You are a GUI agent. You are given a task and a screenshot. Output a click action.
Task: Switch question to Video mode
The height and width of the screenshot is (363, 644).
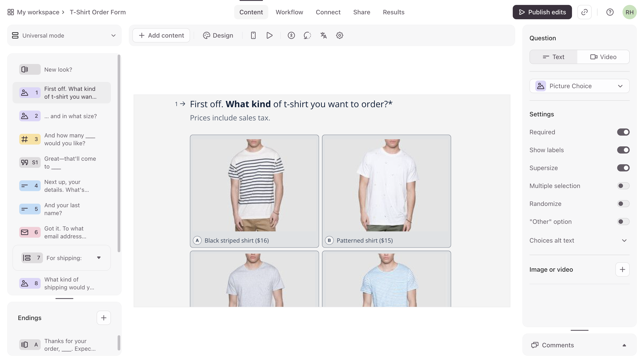603,57
